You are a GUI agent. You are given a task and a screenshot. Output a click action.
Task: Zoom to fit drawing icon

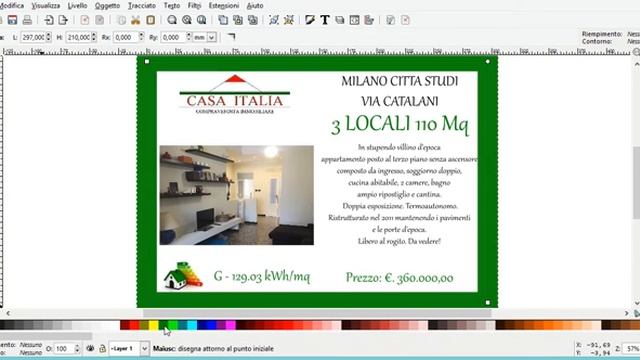pyautogui.click(x=187, y=20)
